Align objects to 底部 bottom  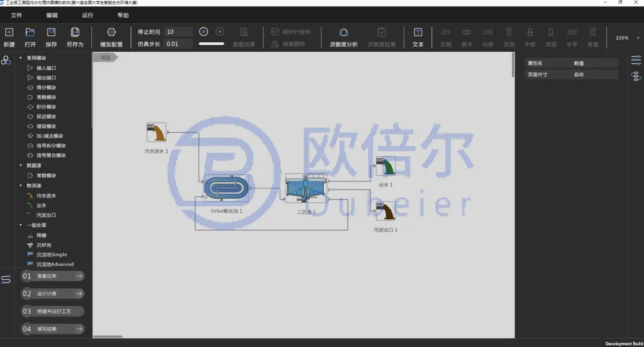[551, 32]
